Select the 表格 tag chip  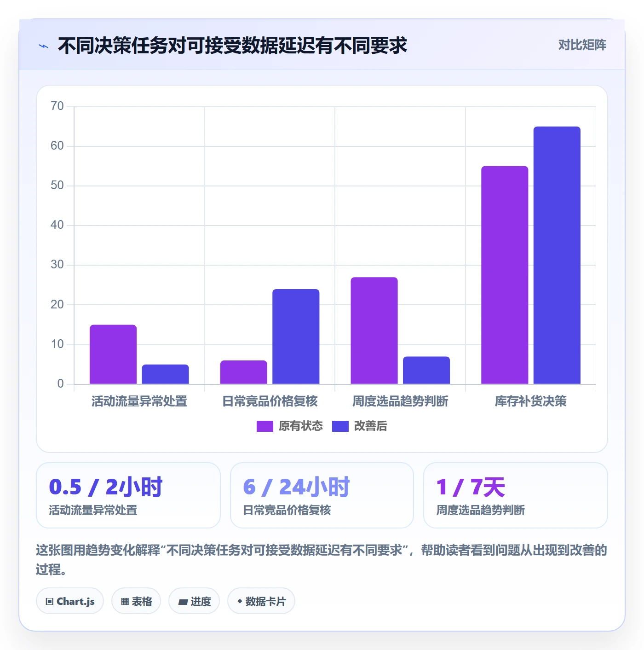point(136,601)
